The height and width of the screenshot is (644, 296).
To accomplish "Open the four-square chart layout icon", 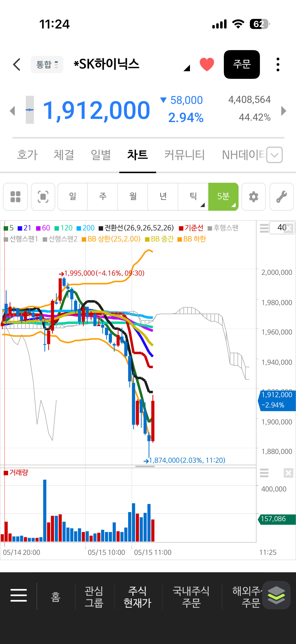I will (15, 197).
